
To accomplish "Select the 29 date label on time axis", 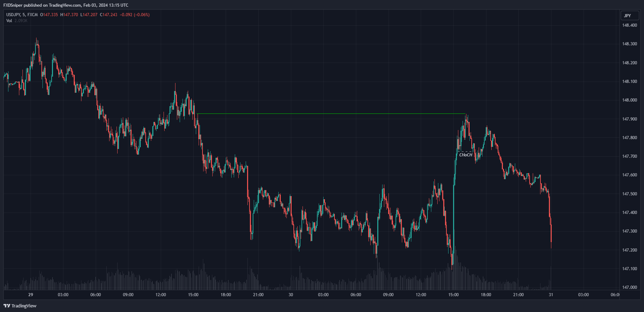I will tap(31, 295).
